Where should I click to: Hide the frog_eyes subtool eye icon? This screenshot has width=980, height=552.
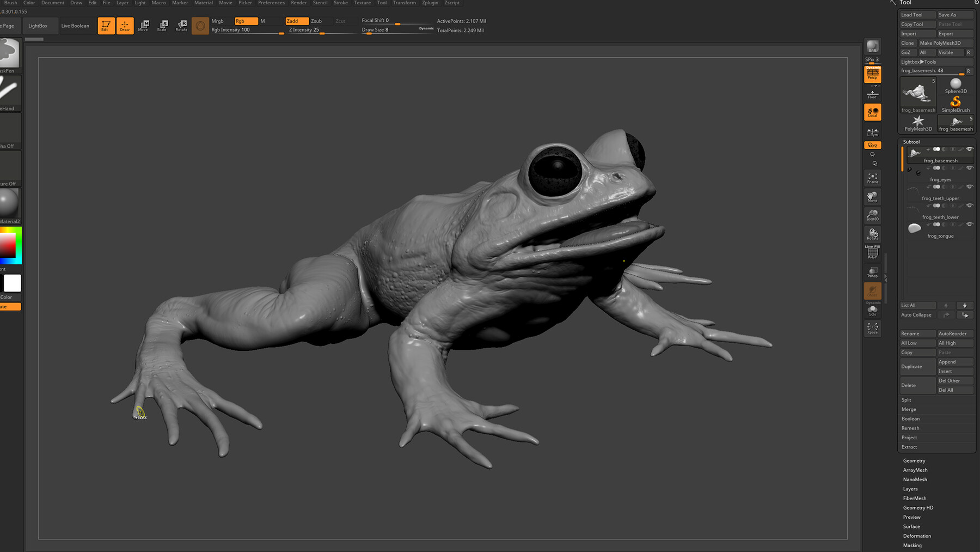970,168
